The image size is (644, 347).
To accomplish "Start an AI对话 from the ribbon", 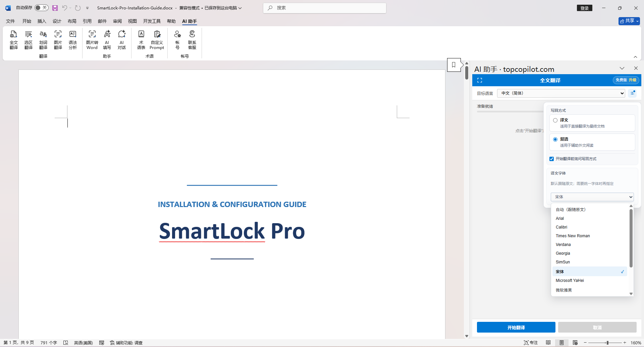I will coord(122,40).
